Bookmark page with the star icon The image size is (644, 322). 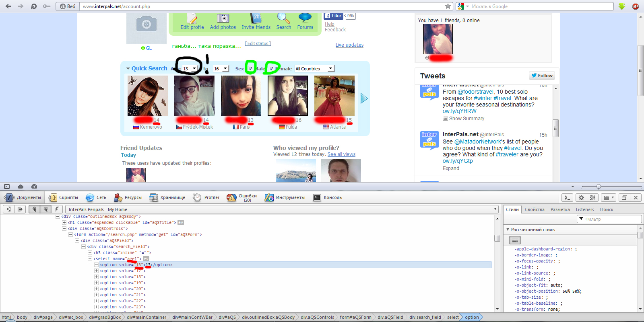coord(448,6)
